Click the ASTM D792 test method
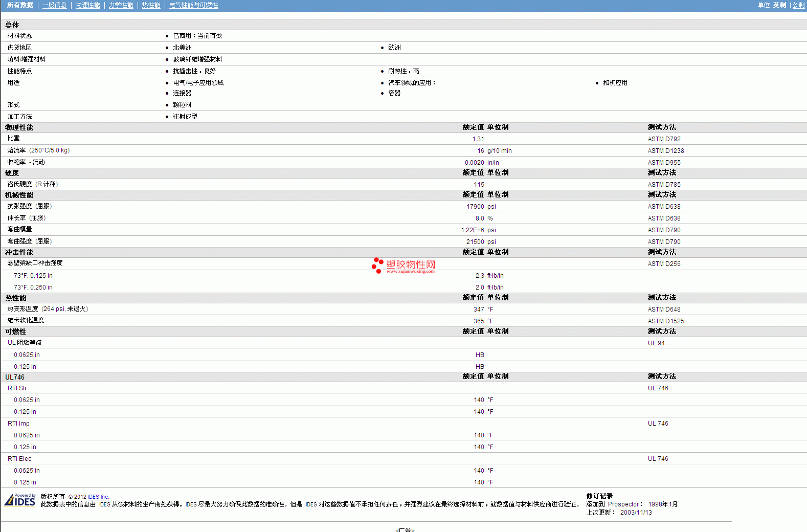Viewport: 807px width, 532px height. click(x=664, y=139)
